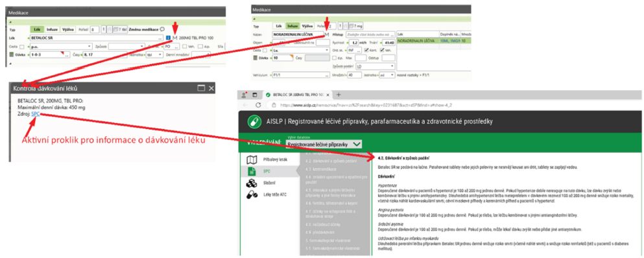
Task: Collapse the green section triangle in infusion window
Action: click(254, 19)
